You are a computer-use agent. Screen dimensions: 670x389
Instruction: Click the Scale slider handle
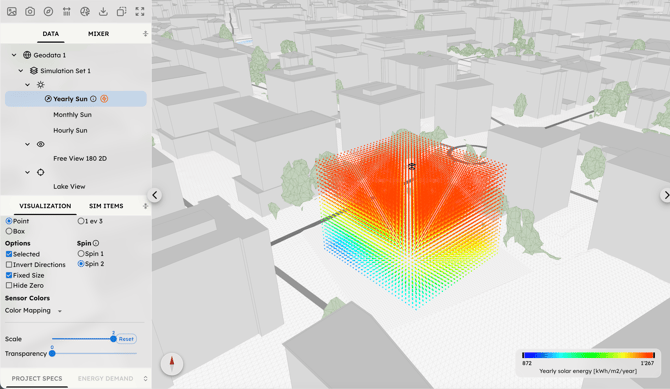coord(113,339)
